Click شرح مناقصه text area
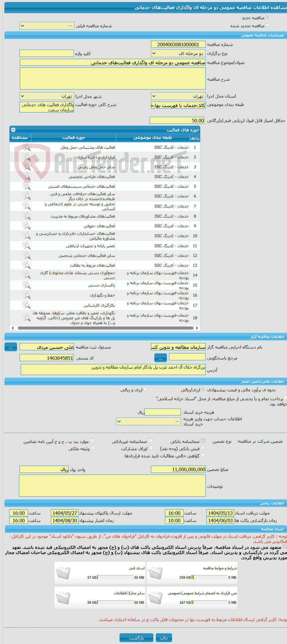The image size is (287, 644). pyautogui.click(x=113, y=79)
